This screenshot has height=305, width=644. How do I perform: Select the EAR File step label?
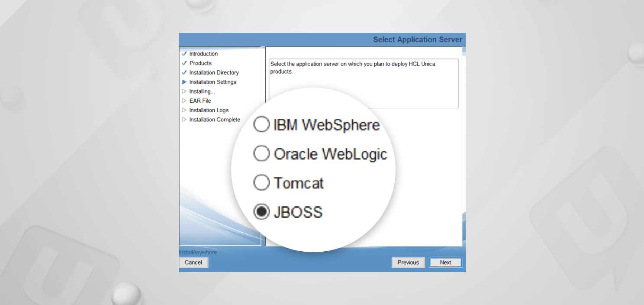point(200,101)
